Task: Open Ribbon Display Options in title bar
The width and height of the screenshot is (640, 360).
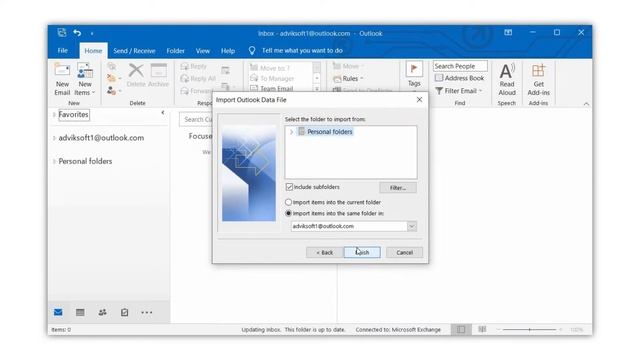Action: pyautogui.click(x=508, y=32)
